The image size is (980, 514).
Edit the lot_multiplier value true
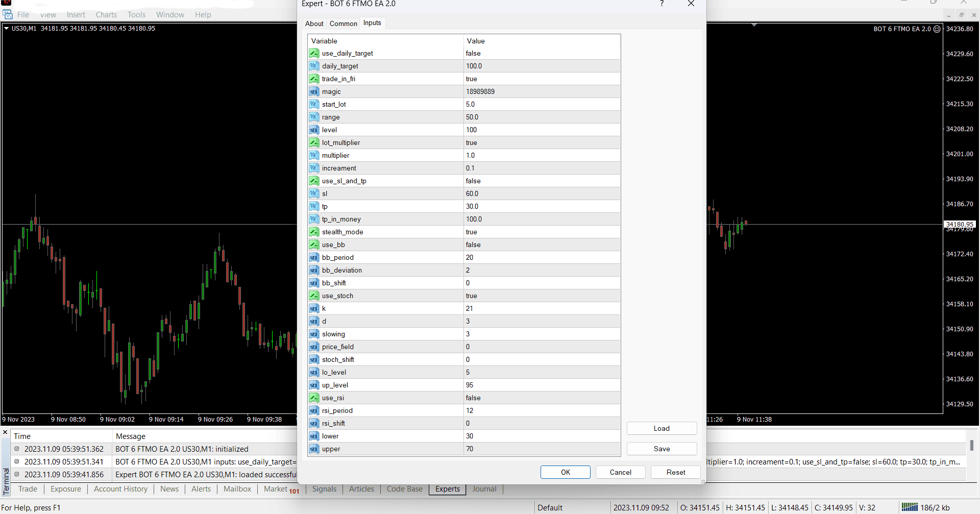click(x=542, y=142)
